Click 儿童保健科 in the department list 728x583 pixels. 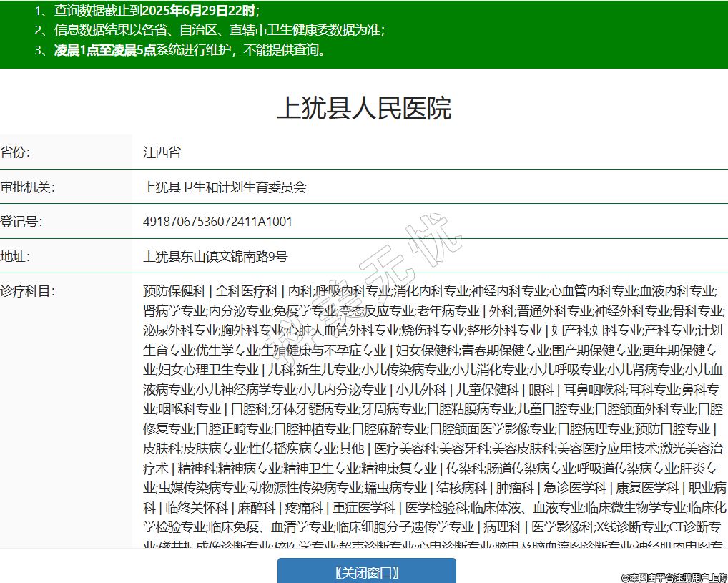coord(488,390)
